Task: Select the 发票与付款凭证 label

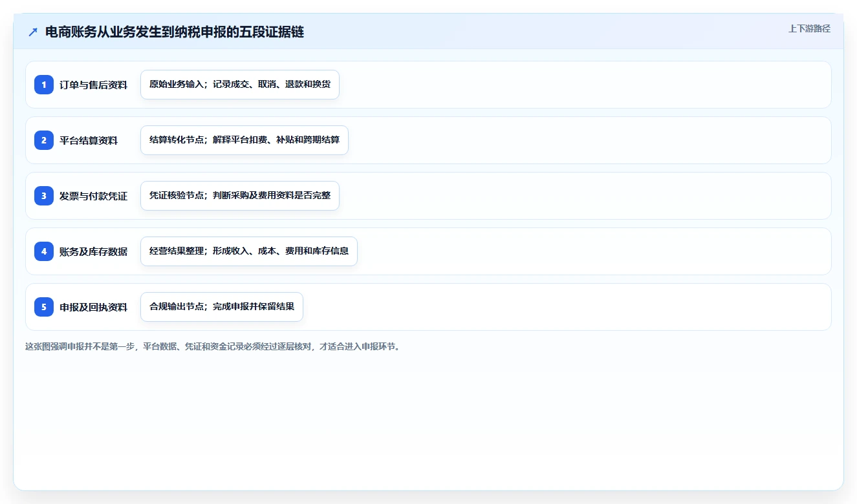Action: (x=94, y=196)
